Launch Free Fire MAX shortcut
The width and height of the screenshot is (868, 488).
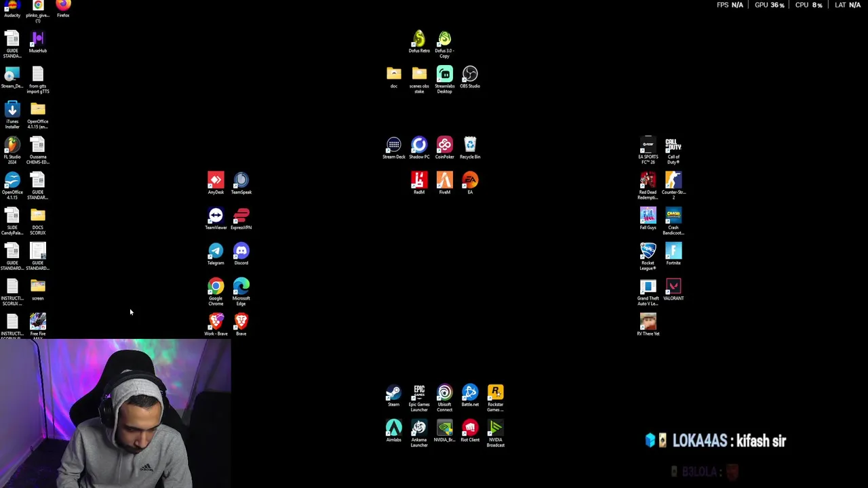[x=38, y=325]
